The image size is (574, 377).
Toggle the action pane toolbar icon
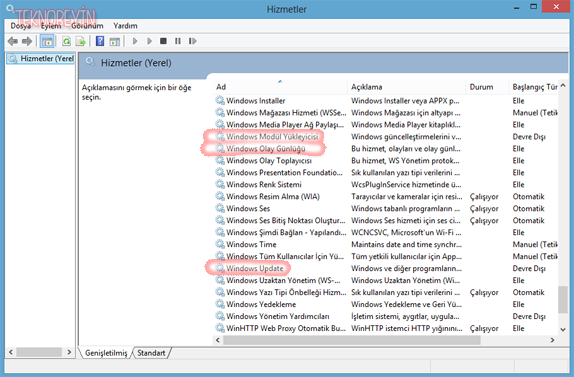point(115,41)
